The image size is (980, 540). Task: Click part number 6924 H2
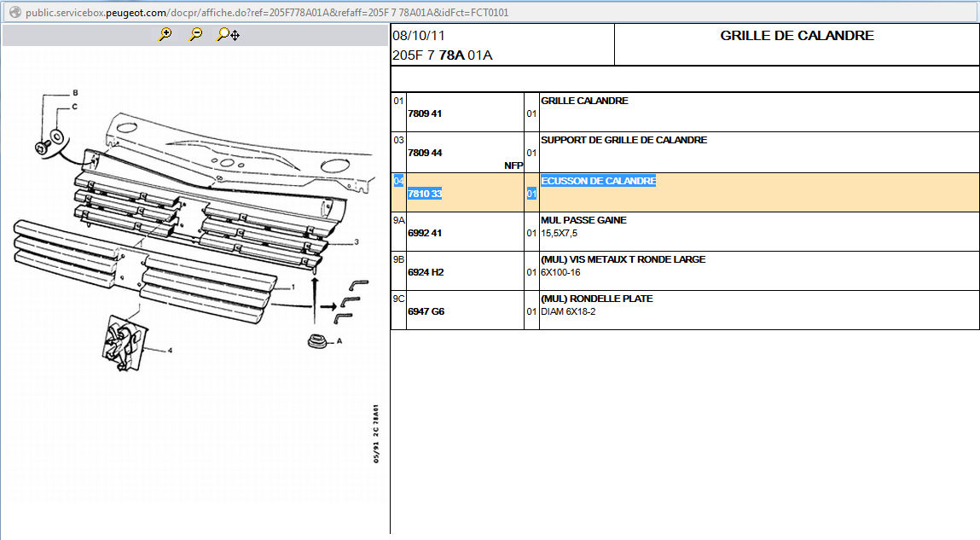coord(426,272)
